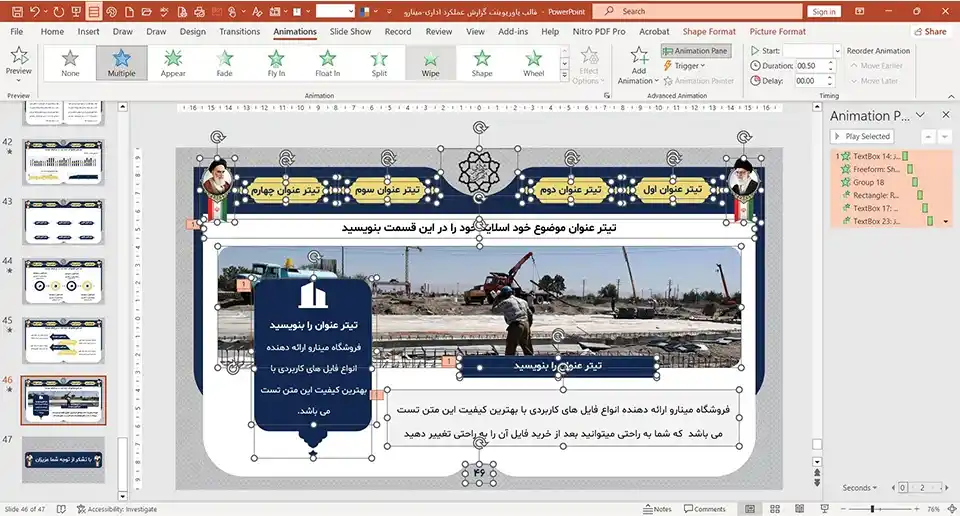The image size is (960, 516).
Task: Open Add Animation gallery
Action: (639, 65)
